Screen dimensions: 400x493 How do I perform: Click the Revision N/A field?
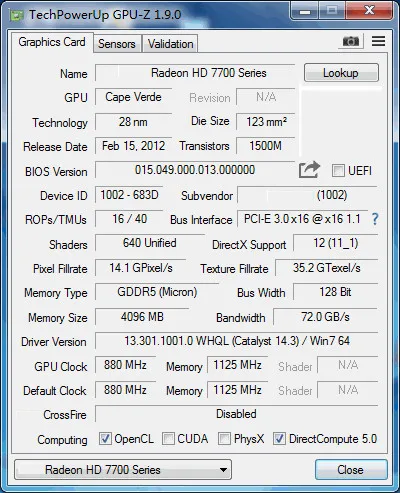[x=266, y=97]
